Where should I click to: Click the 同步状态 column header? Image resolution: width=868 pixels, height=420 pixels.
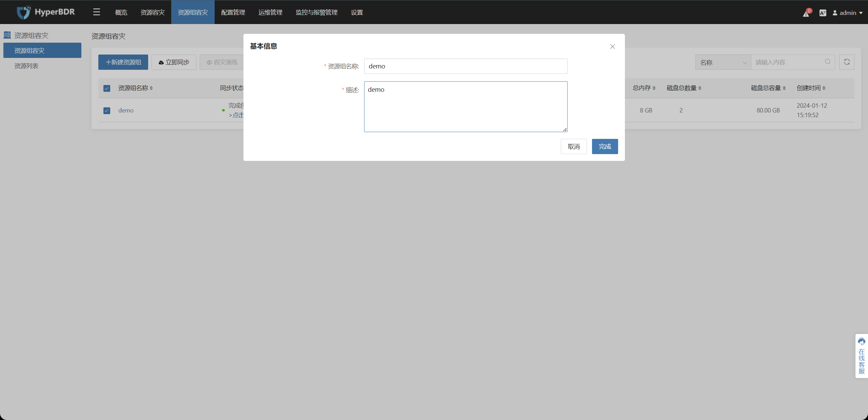pyautogui.click(x=232, y=88)
